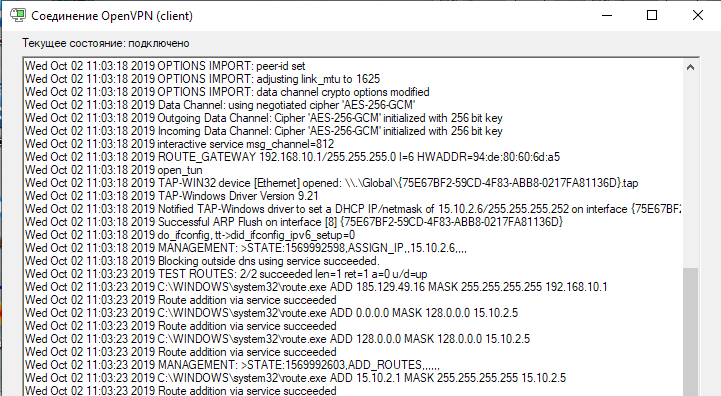Click the 'TAP-Windows Driver Version 9.21' line
The image size is (721, 396).
(172, 196)
